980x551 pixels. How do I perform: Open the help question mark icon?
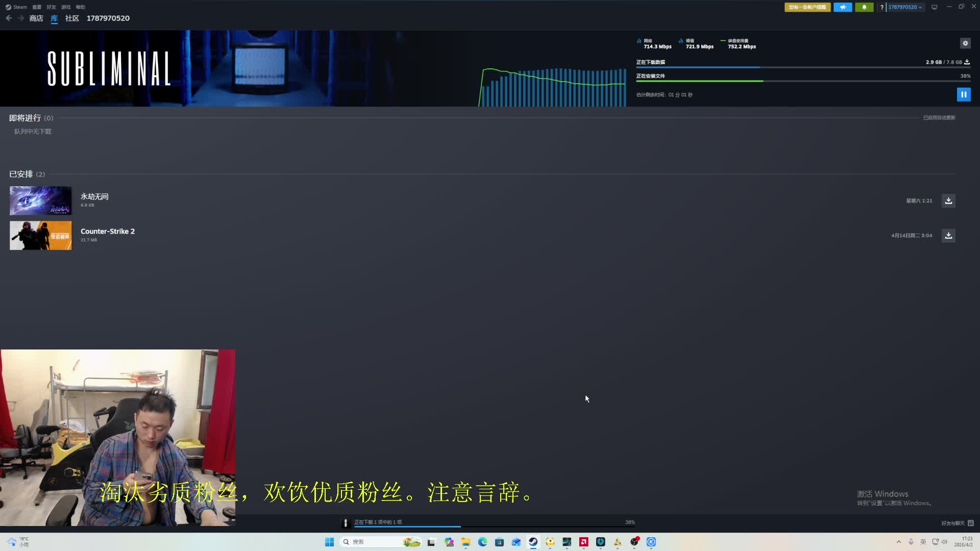[881, 7]
